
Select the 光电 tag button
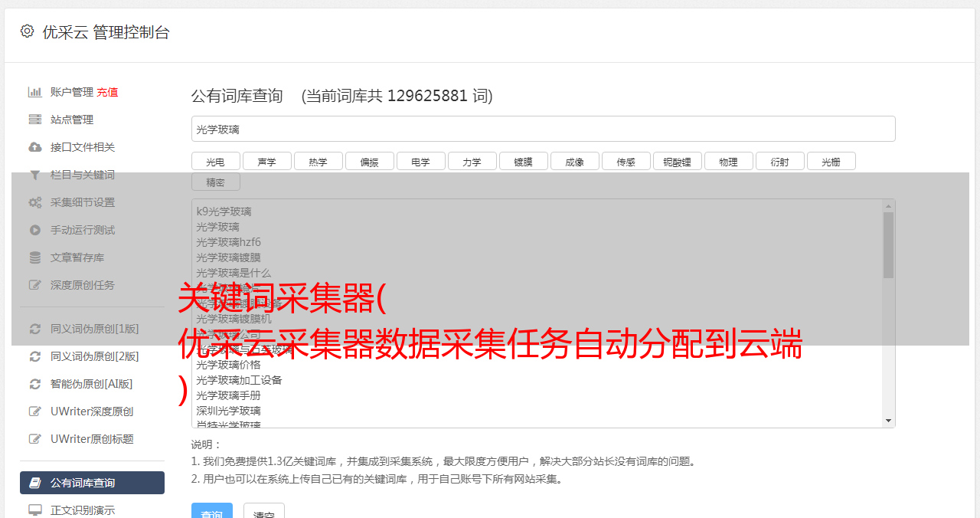point(215,161)
